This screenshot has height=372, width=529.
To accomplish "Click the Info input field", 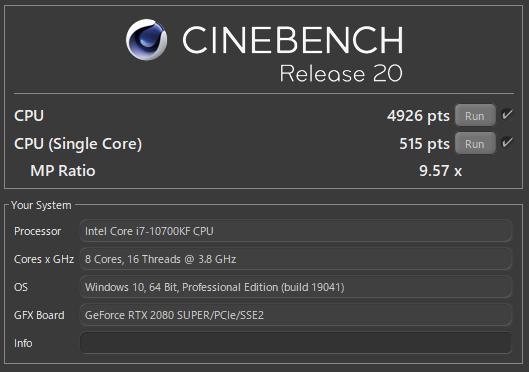I will [x=296, y=343].
